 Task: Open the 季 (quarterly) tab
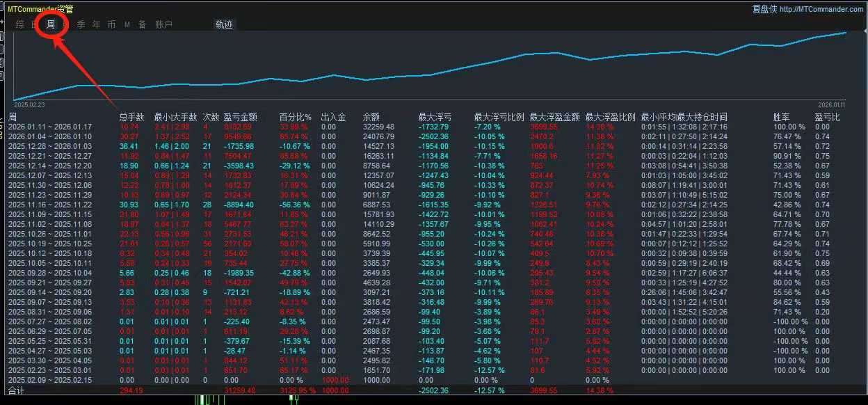[81, 24]
